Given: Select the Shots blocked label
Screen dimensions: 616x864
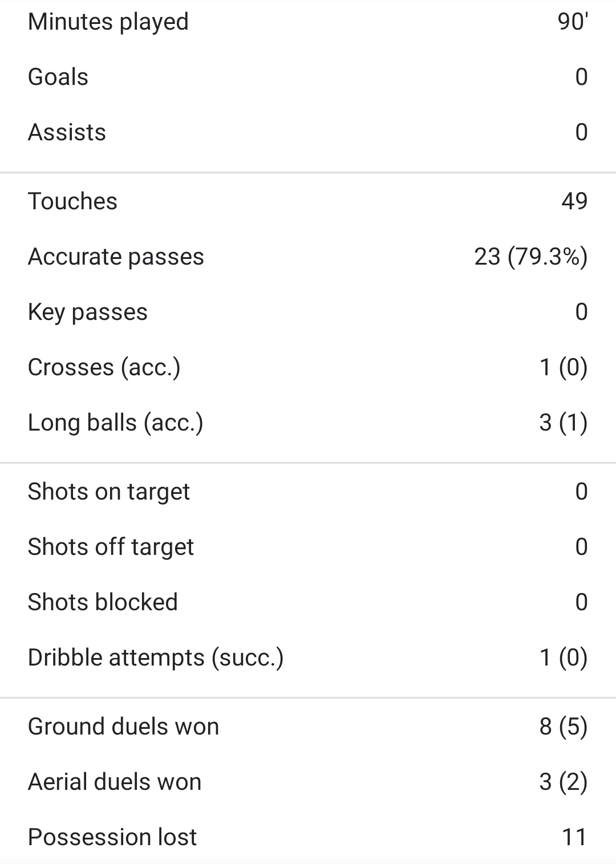Looking at the screenshot, I should click(x=103, y=602).
